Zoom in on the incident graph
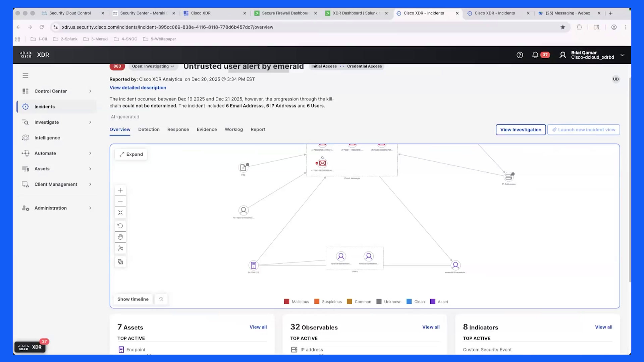The width and height of the screenshot is (644, 362). tap(120, 190)
